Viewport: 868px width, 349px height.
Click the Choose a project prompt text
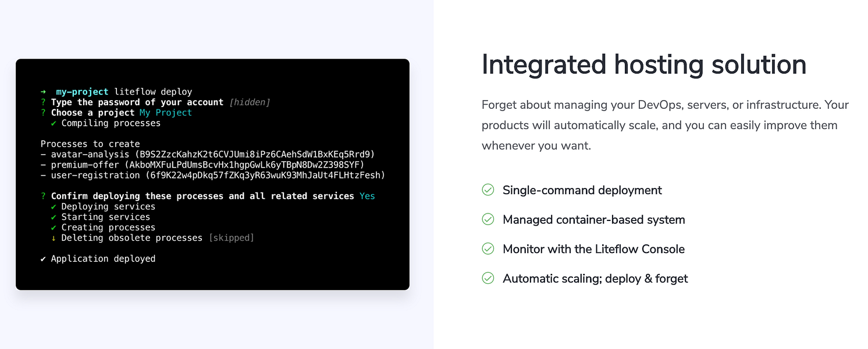93,113
